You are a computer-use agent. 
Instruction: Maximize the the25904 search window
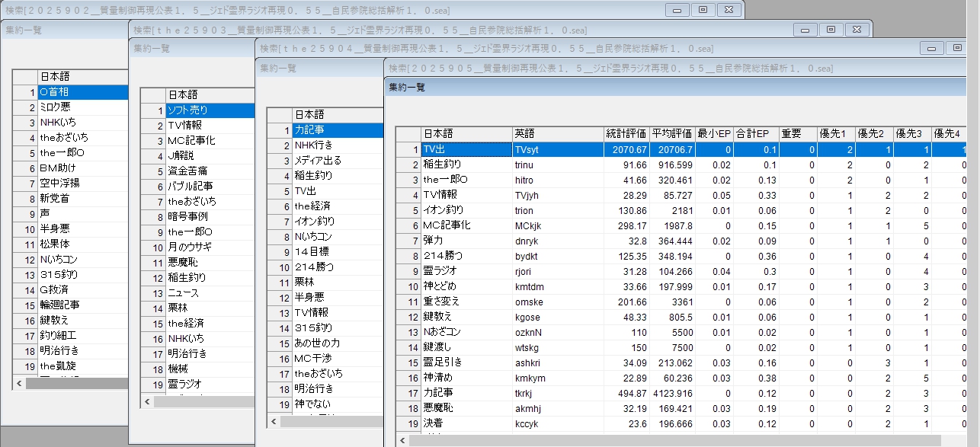click(958, 48)
